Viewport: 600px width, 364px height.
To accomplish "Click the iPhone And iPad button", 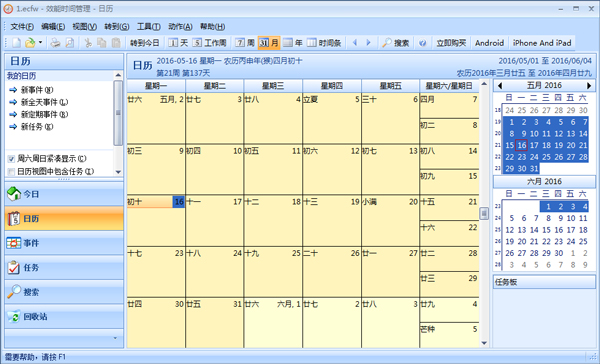I will click(x=542, y=43).
